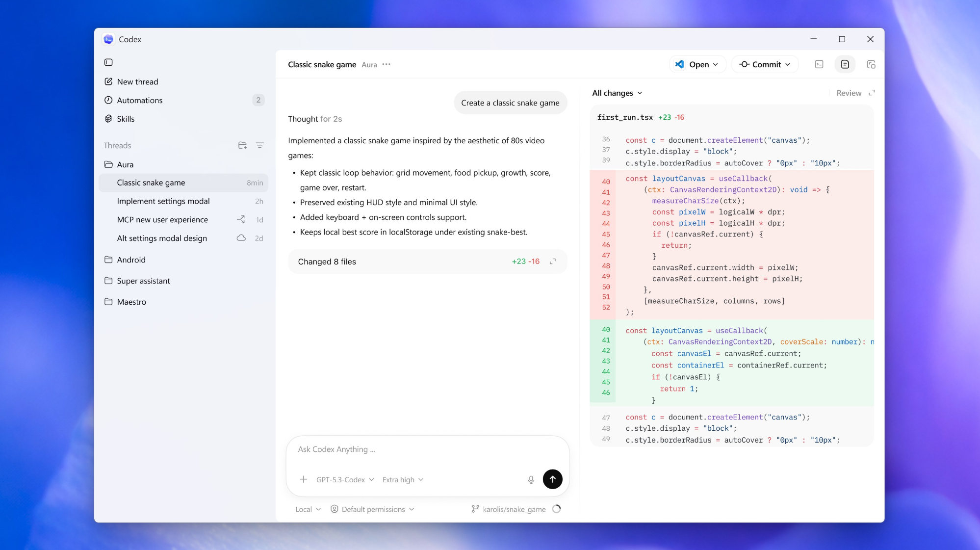This screenshot has width=980, height=550.
Task: Filter the threads list
Action: pos(260,145)
